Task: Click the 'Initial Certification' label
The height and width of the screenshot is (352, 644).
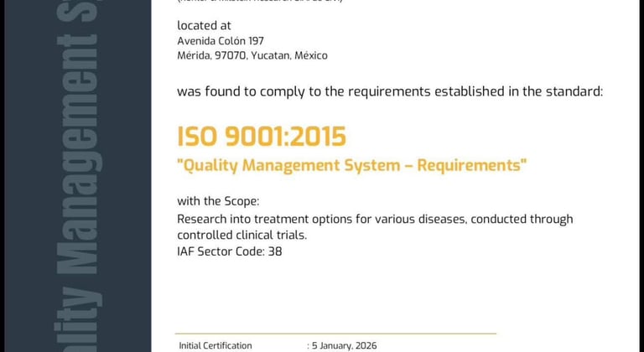Action: pos(216,346)
